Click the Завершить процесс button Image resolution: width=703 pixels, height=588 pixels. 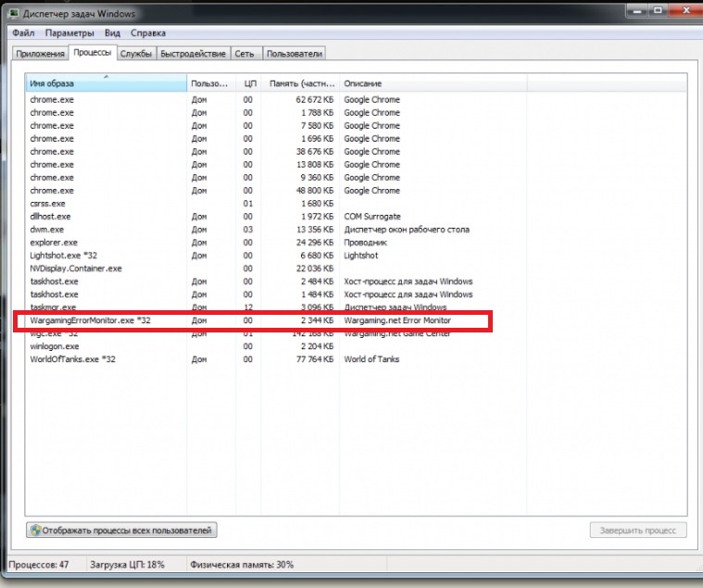pyautogui.click(x=638, y=531)
